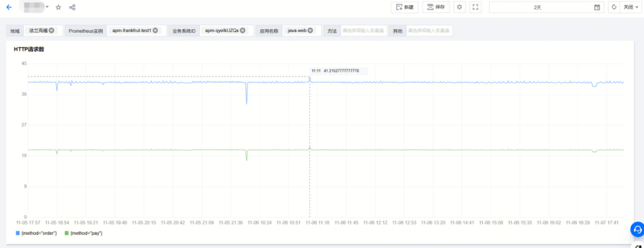Click the HTTP请求数 panel title

pyautogui.click(x=29, y=49)
